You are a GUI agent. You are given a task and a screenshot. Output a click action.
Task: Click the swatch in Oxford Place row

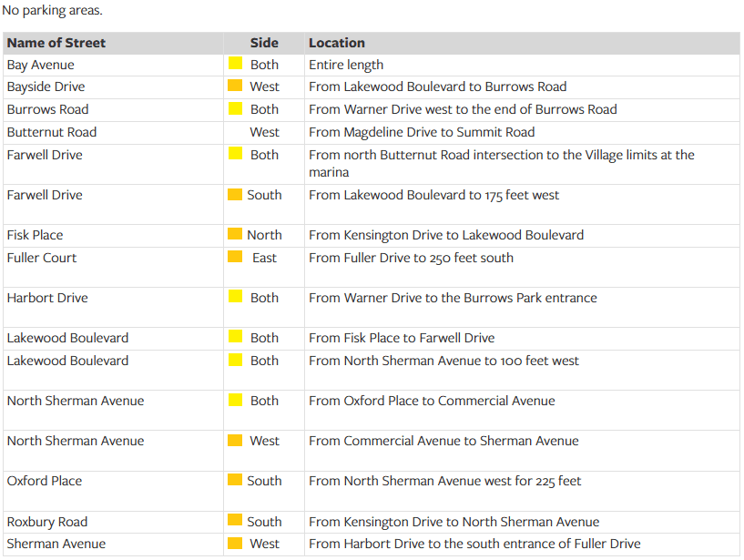(235, 480)
